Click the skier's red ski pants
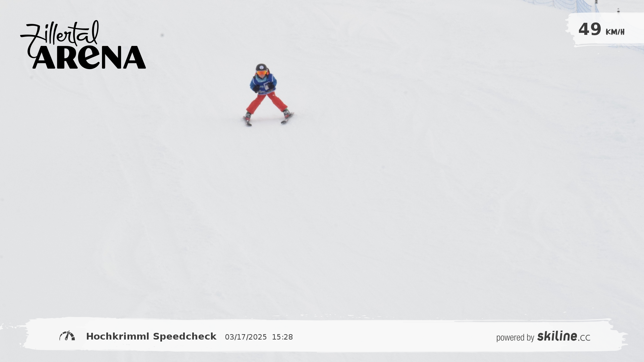Image resolution: width=644 pixels, height=362 pixels. click(x=267, y=103)
